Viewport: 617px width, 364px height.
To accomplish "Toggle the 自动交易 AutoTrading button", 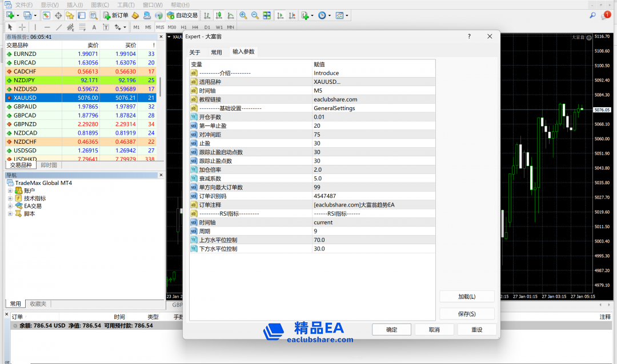I will 181,15.
